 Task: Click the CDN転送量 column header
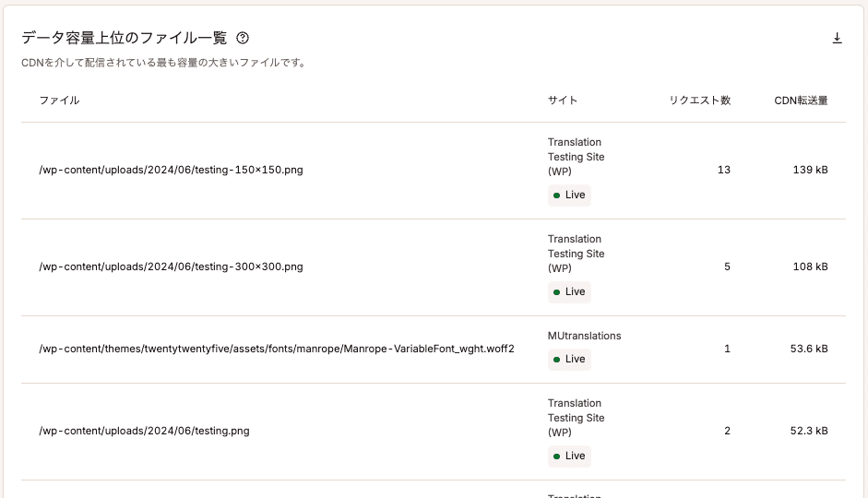[801, 101]
